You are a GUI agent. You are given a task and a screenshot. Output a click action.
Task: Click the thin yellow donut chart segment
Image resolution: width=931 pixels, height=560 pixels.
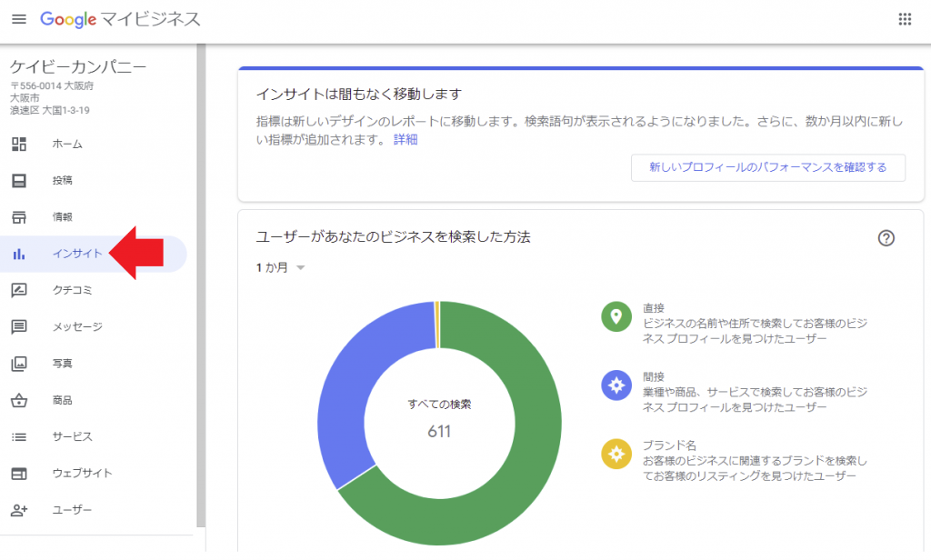437,325
